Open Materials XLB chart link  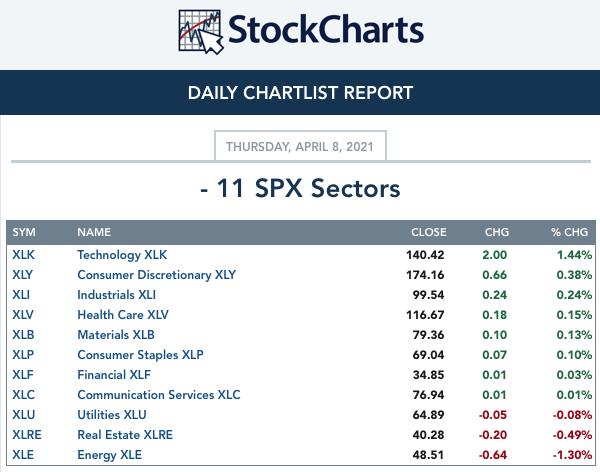(116, 335)
